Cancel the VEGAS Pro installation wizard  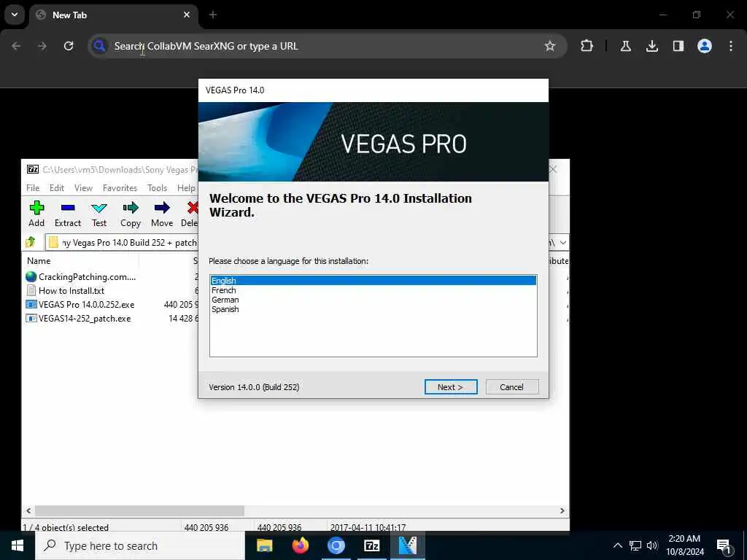point(512,387)
